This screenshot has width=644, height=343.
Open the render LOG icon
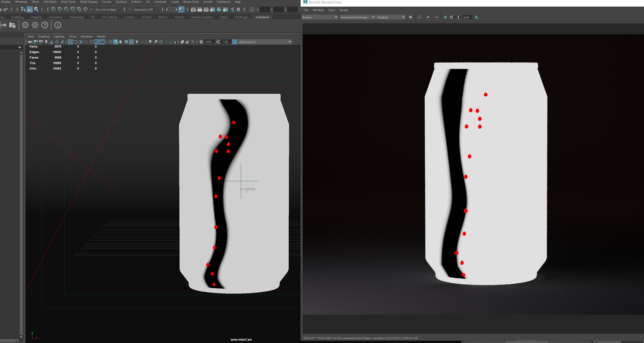coord(477,17)
